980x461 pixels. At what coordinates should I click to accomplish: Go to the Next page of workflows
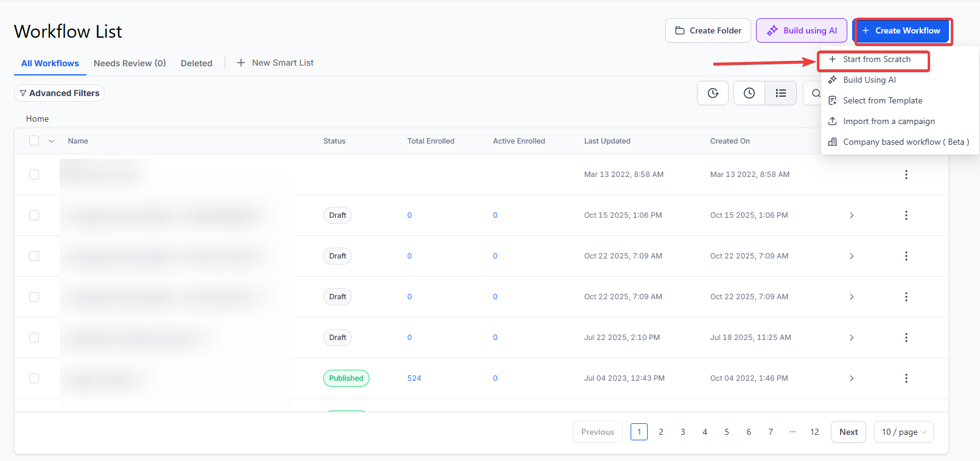[x=848, y=432]
